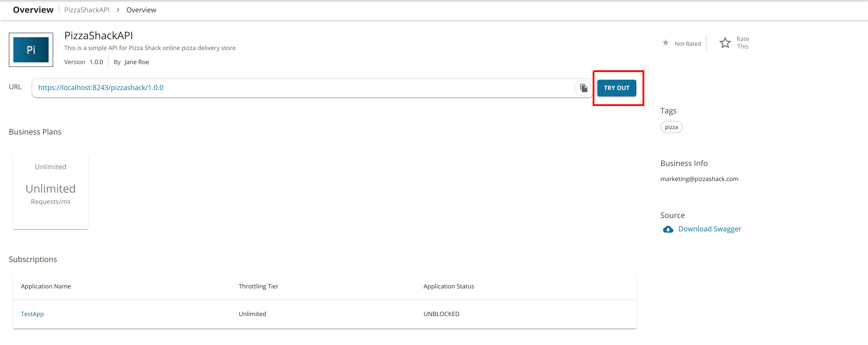Open the TestApp application link
The width and height of the screenshot is (868, 345).
[x=32, y=314]
